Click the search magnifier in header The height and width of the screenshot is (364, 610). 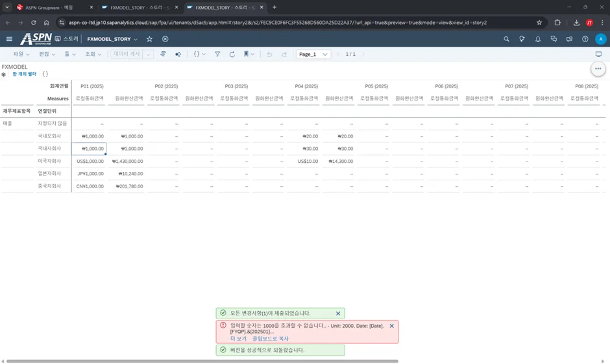(506, 39)
